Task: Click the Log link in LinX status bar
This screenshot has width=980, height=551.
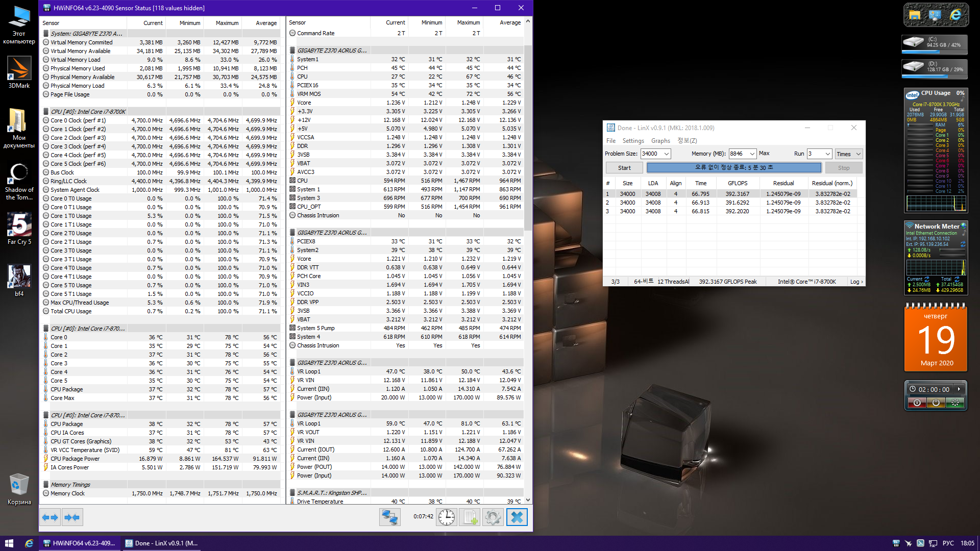Action: [x=856, y=282]
